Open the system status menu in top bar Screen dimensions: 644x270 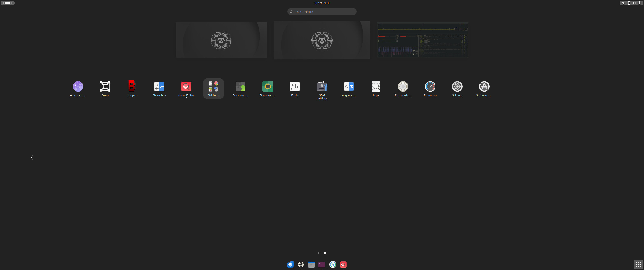click(631, 3)
